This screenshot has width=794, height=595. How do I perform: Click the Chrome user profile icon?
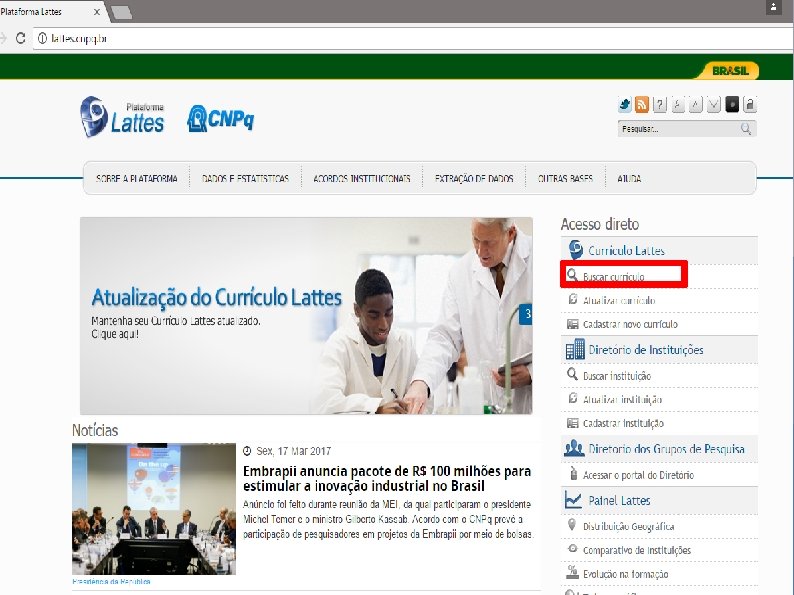773,7
